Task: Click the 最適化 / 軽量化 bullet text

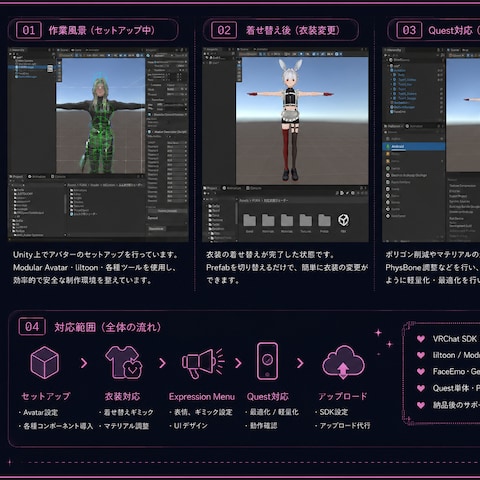Action: [x=274, y=412]
